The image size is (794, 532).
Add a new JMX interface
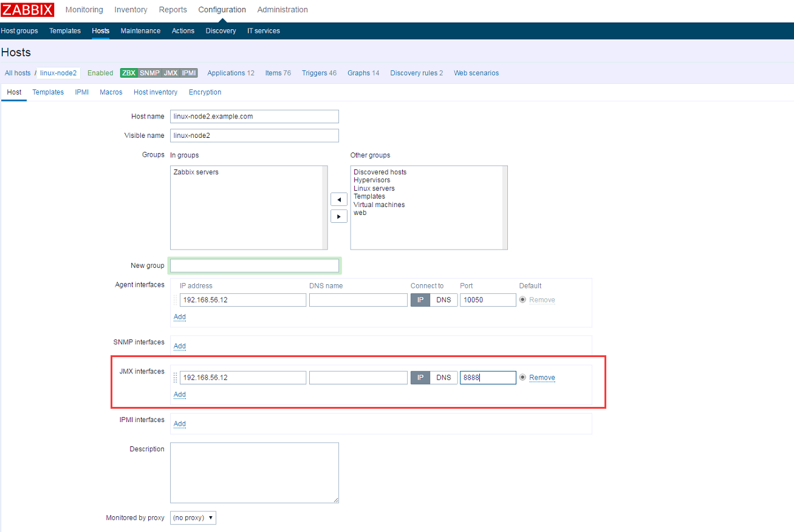180,395
